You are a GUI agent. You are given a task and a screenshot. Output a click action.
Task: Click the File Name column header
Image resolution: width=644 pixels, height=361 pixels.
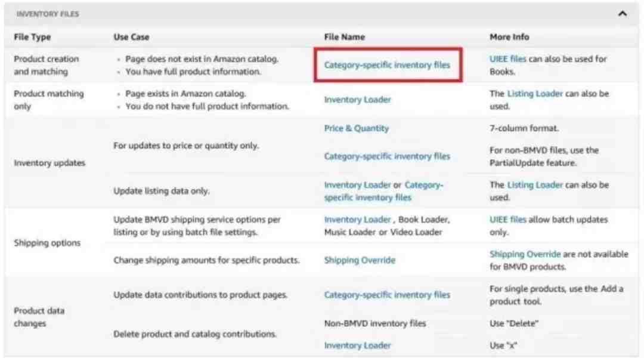[x=344, y=37]
